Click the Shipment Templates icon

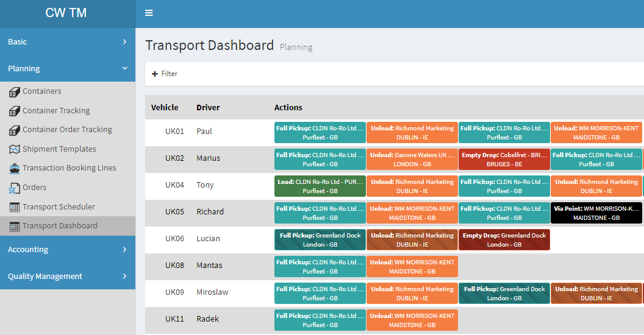click(x=15, y=149)
